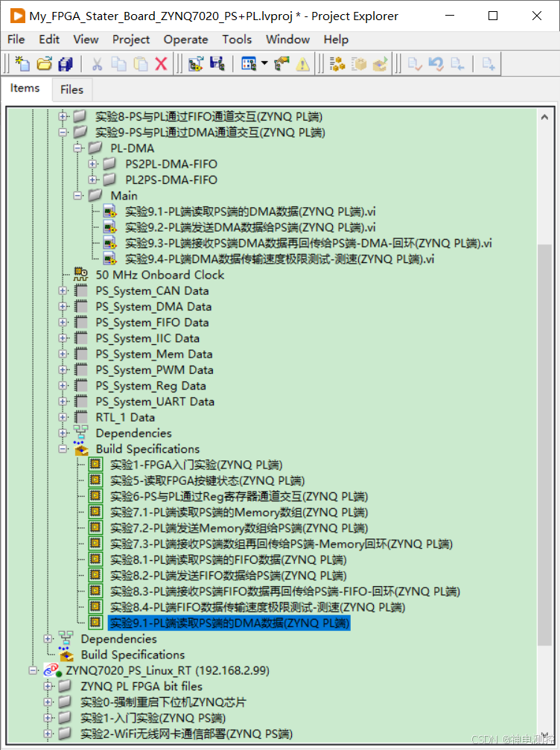The image size is (560, 750).
Task: Select build spec 实验5-读取FPGA按键状态
Action: pyautogui.click(x=207, y=480)
